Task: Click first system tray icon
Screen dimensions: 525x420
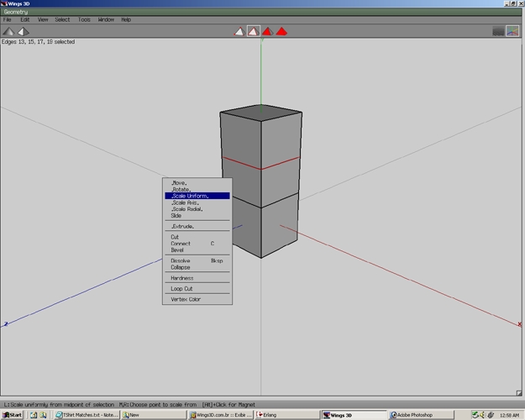Action: tap(475, 415)
